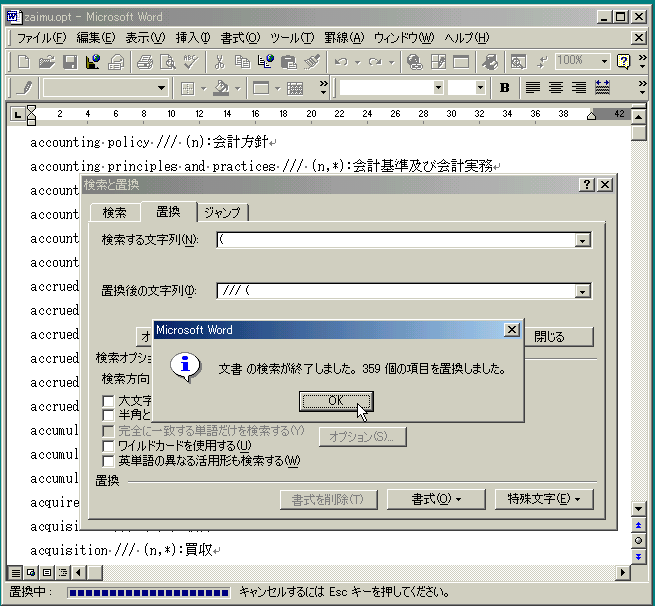Click the Center alignment icon
This screenshot has width=655, height=606.
click(x=556, y=88)
